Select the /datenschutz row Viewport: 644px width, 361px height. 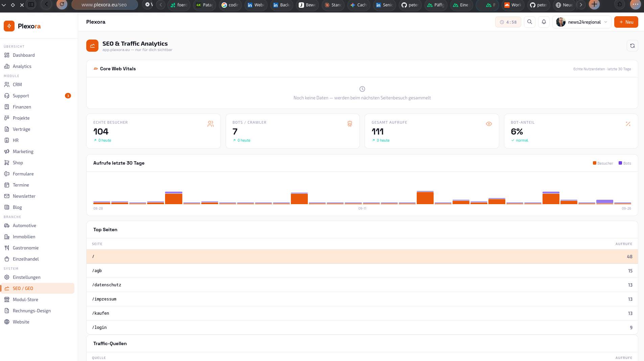pyautogui.click(x=362, y=285)
